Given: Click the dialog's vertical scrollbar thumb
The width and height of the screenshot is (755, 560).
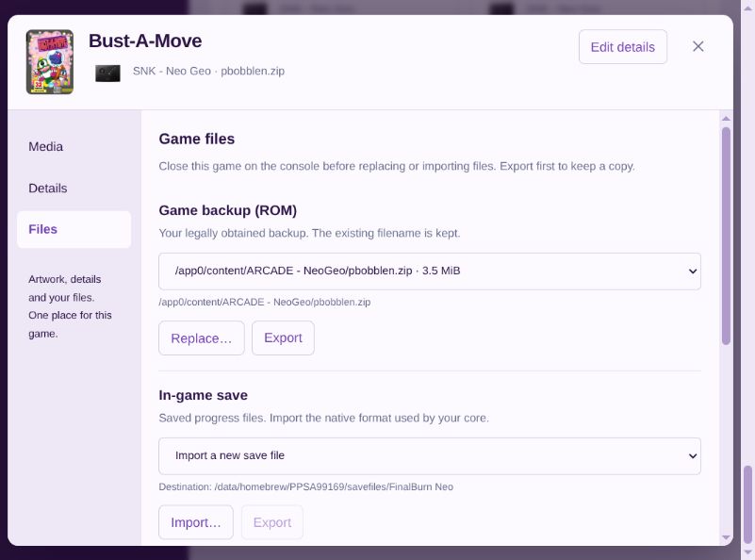Looking at the screenshot, I should pos(726,236).
